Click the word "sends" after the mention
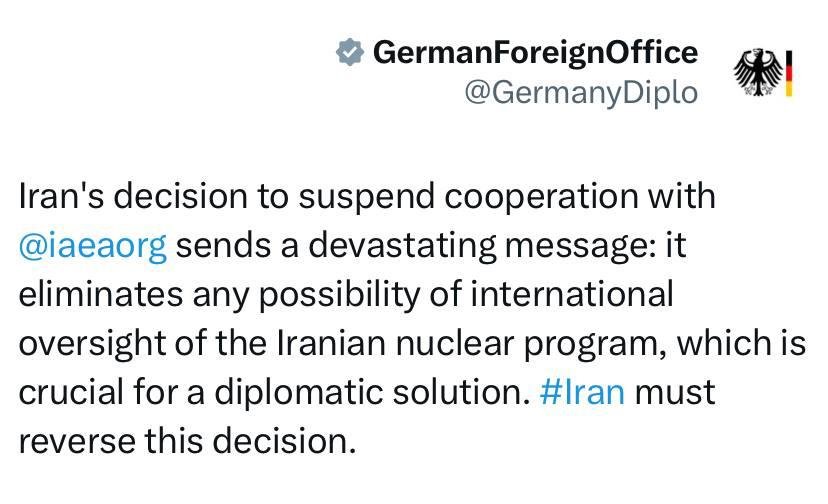Screen dimensions: 828x504 point(222,245)
